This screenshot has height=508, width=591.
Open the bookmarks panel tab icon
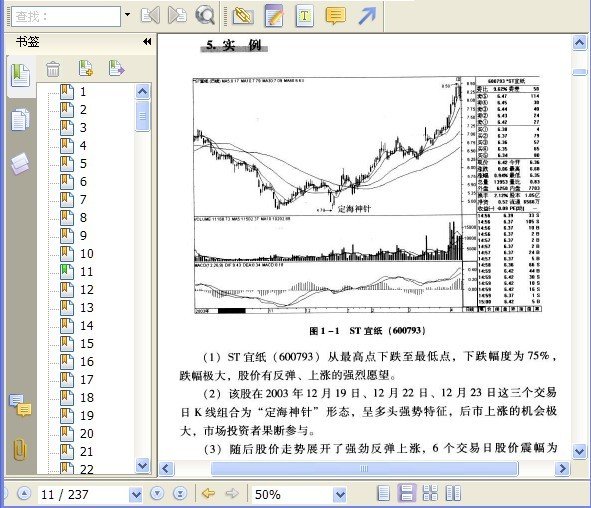[20, 75]
